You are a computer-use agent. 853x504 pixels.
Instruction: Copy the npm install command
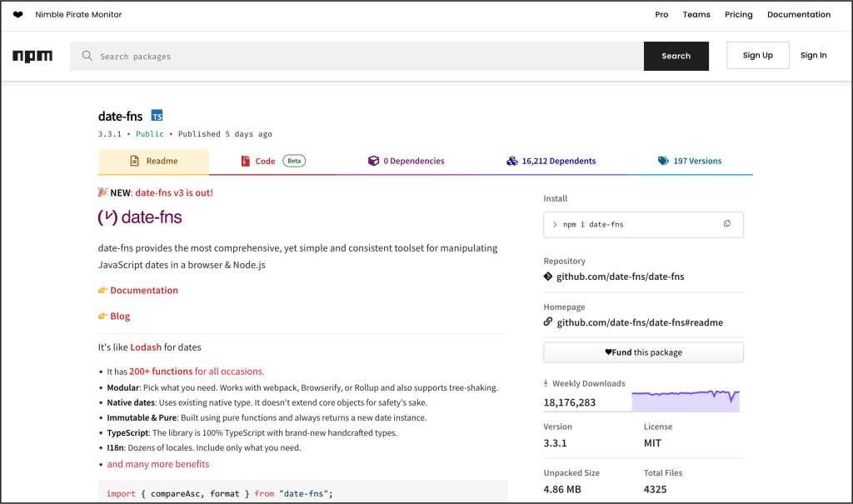[726, 224]
